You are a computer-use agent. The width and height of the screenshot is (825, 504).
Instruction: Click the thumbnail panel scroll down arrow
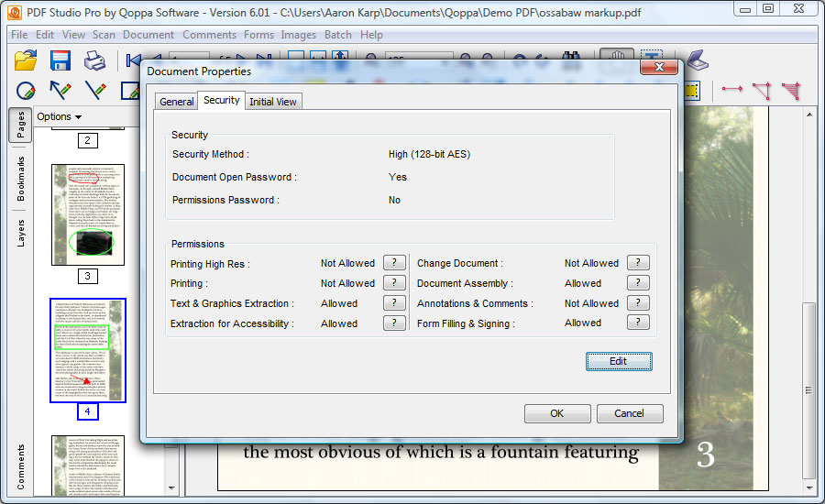coord(171,488)
